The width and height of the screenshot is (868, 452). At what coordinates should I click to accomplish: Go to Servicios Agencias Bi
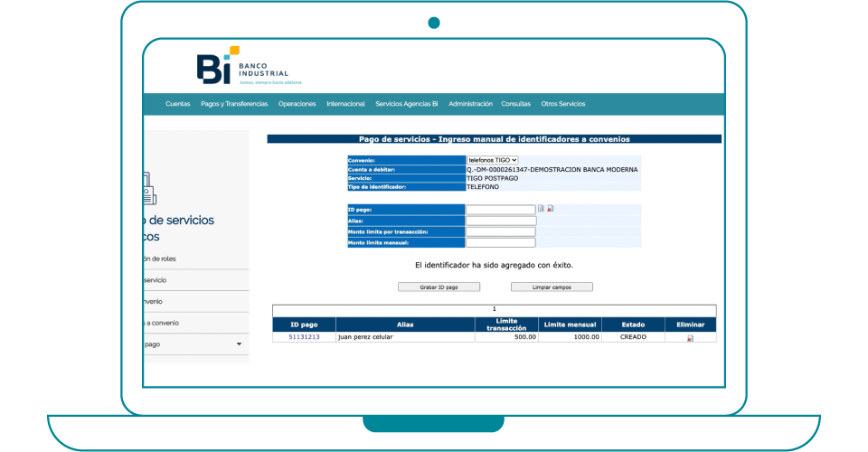point(407,104)
